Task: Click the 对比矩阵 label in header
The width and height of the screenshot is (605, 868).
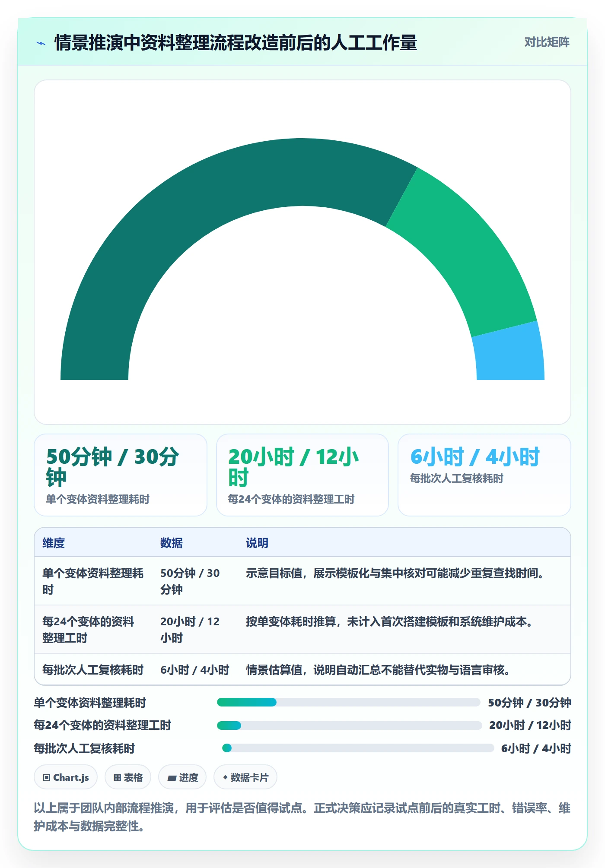Action: (547, 42)
